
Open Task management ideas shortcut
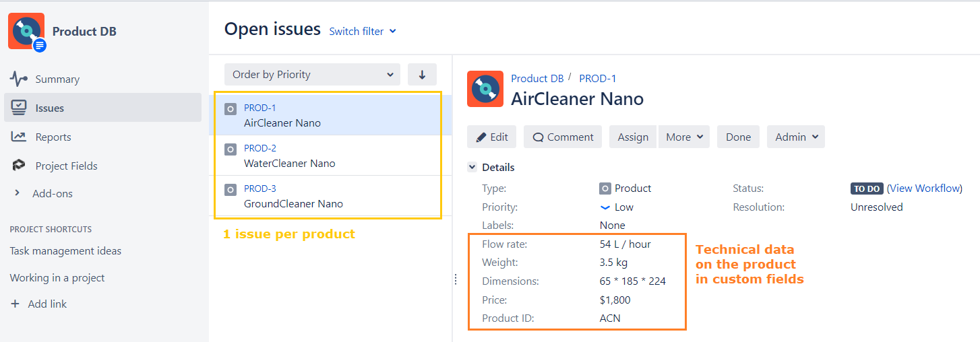pos(65,250)
